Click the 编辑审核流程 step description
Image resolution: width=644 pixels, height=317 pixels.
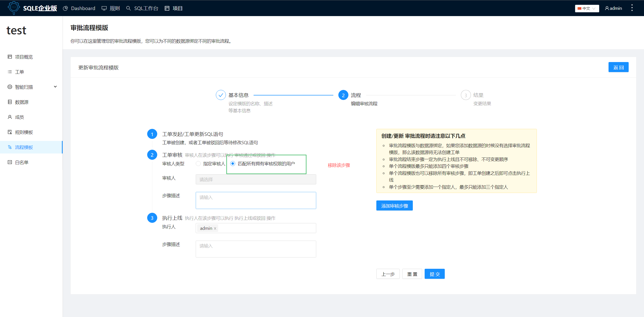pos(364,104)
